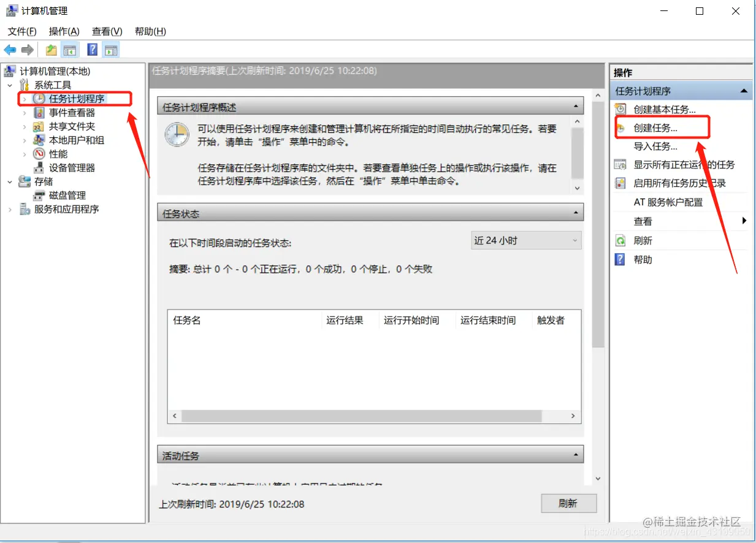Viewport: 756px width, 543px height.
Task: Click the 系统工具 tools icon
Action: 25,85
